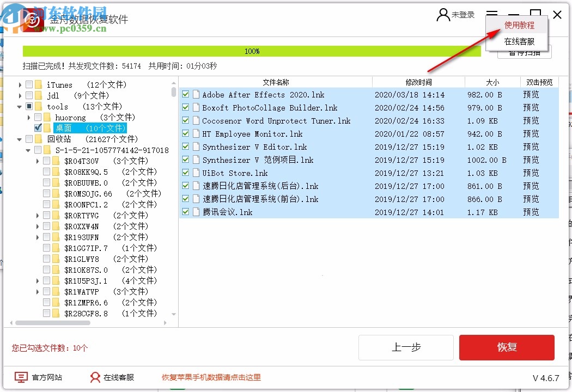Collapse the S-1-5-21 recycle bin node

(x=28, y=150)
